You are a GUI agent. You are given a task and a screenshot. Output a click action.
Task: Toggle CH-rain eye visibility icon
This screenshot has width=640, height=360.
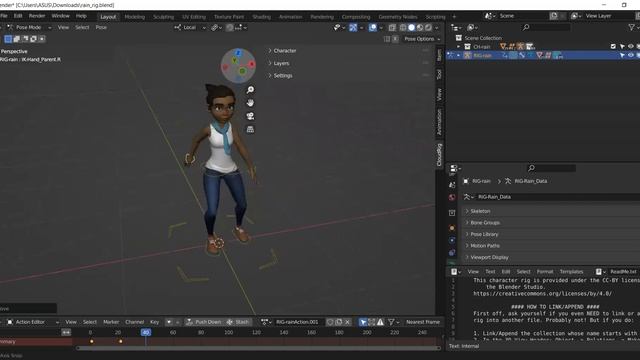coord(631,47)
